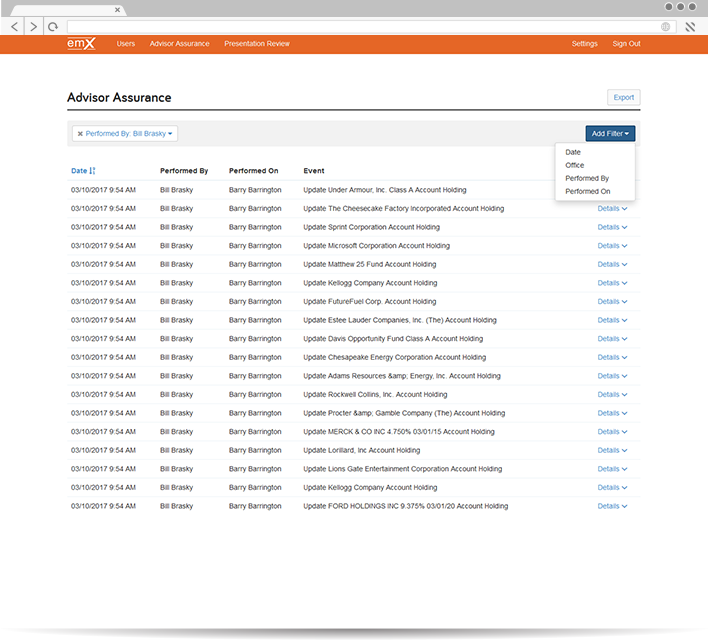Choose Date from the filter menu

573,152
